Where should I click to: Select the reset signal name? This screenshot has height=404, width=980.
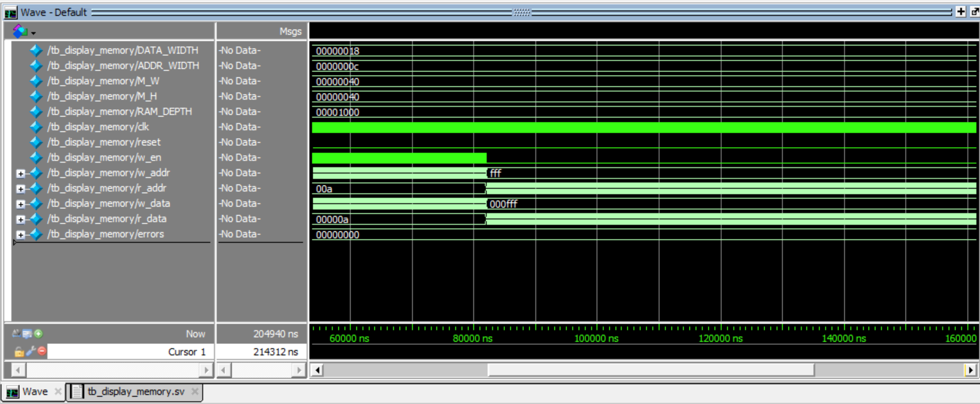(104, 142)
